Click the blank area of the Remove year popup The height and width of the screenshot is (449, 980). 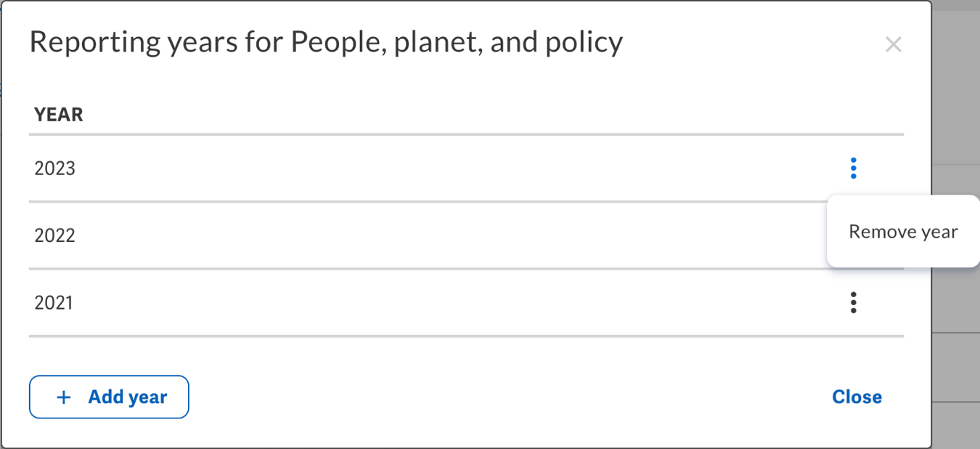coord(903,254)
